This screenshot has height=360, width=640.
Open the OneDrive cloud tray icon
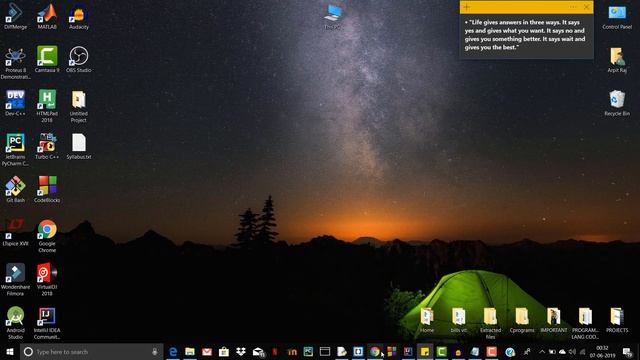(562, 351)
